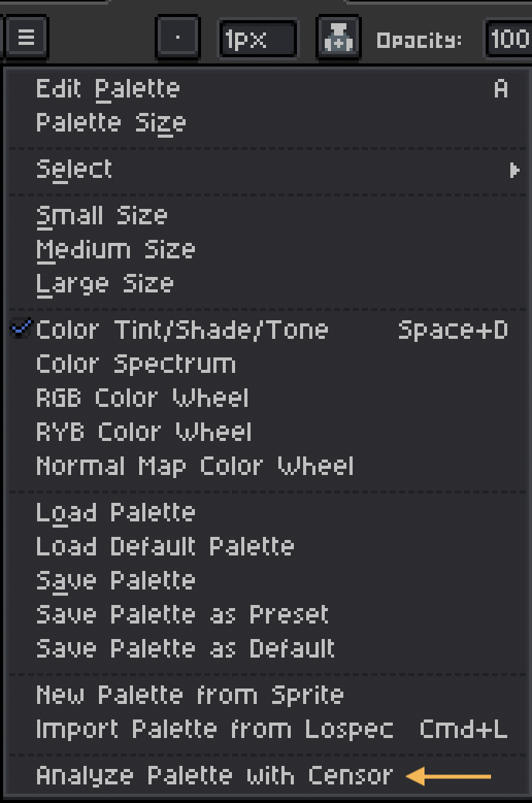Image resolution: width=532 pixels, height=803 pixels.
Task: Click the pixel-perfect stamp icon
Action: pos(339,37)
